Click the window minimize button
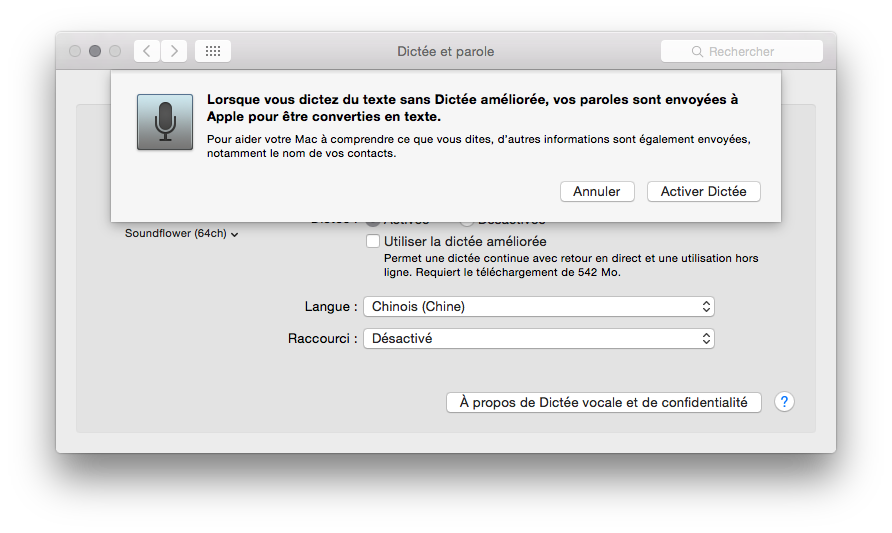The width and height of the screenshot is (892, 533). 95,51
